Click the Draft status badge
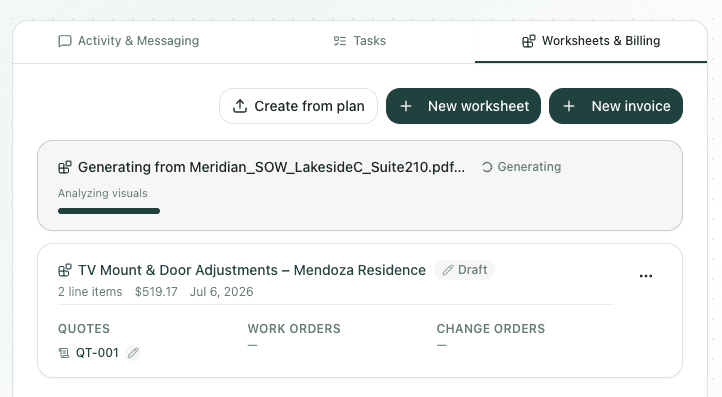Screen dimensions: 722x397 click(x=465, y=270)
